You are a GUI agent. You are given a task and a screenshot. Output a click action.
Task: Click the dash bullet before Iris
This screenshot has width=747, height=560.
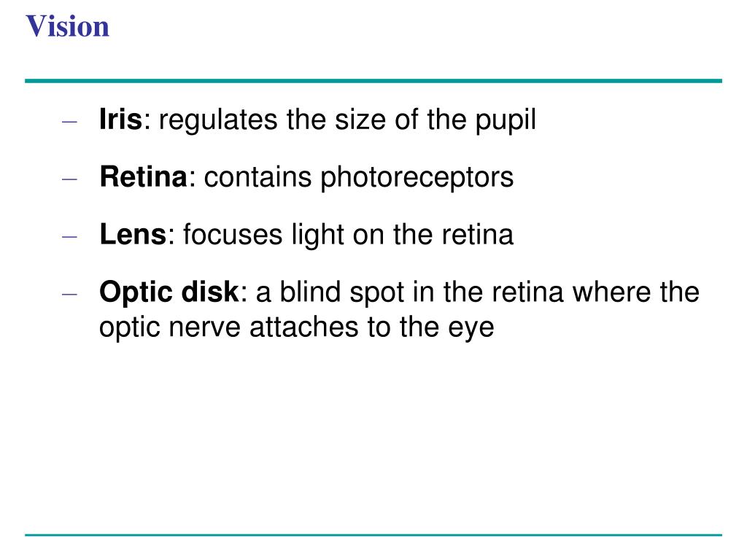(70, 121)
